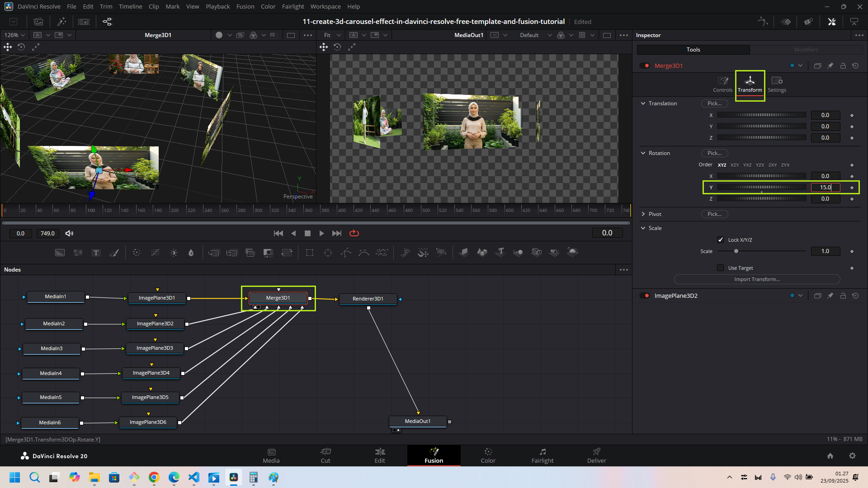
Task: Toggle loop playback button
Action: 354,233
